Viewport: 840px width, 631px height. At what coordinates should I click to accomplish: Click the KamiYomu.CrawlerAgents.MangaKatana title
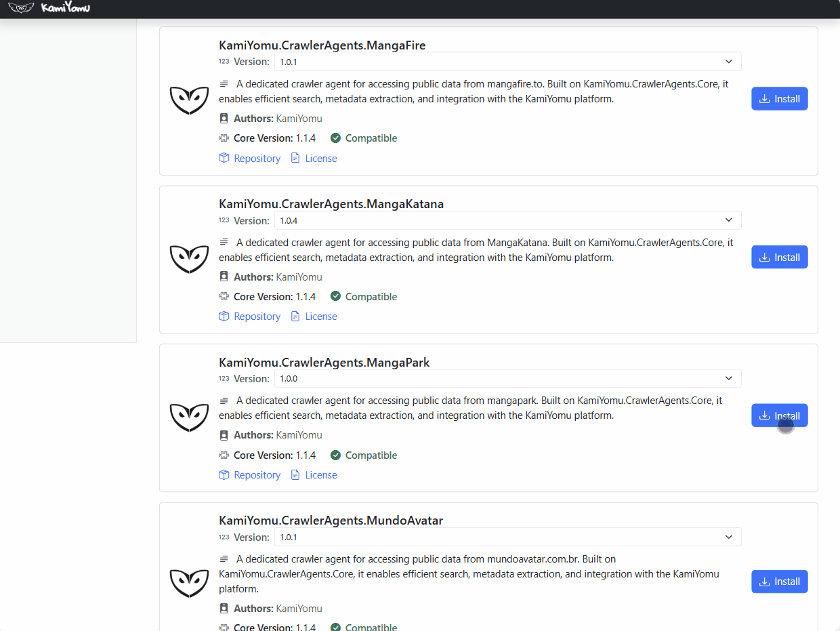[x=331, y=204]
